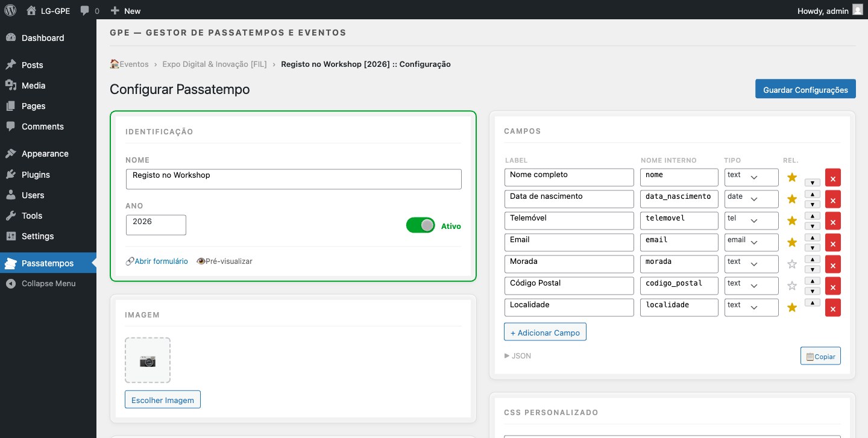Click Escolher Imagem button
This screenshot has width=868, height=438.
point(163,399)
